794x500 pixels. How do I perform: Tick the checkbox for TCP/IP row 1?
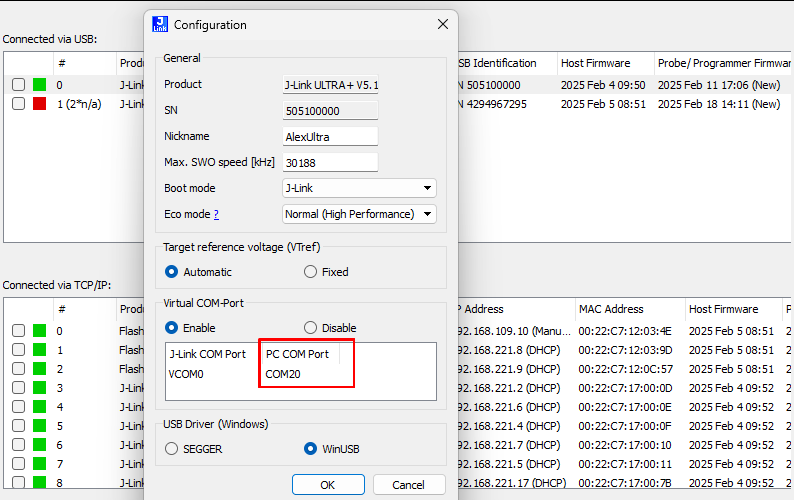coord(19,350)
